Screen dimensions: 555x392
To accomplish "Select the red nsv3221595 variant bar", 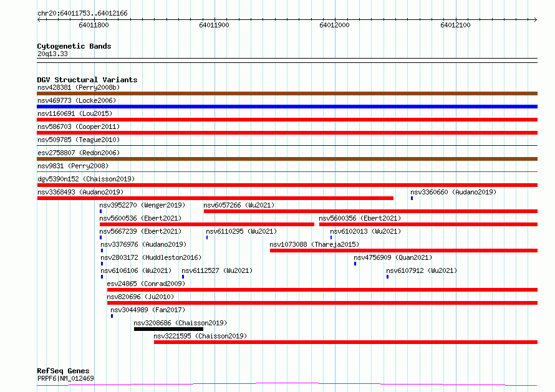I will (x=346, y=342).
